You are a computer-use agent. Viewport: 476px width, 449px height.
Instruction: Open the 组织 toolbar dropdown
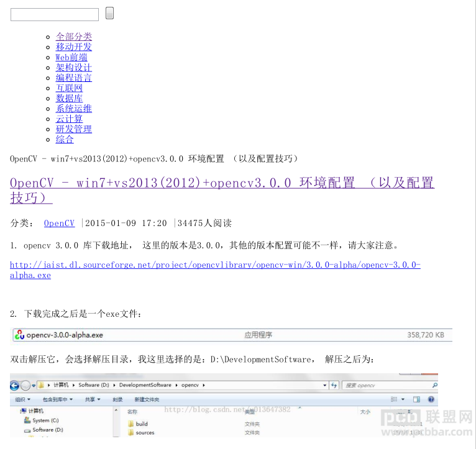[x=23, y=399]
